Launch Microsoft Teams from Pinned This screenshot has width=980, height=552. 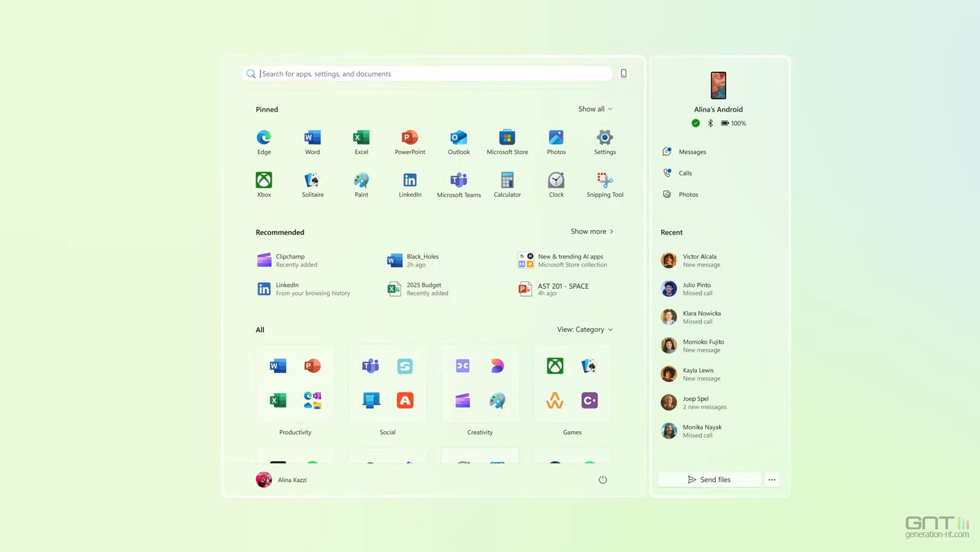pyautogui.click(x=458, y=185)
